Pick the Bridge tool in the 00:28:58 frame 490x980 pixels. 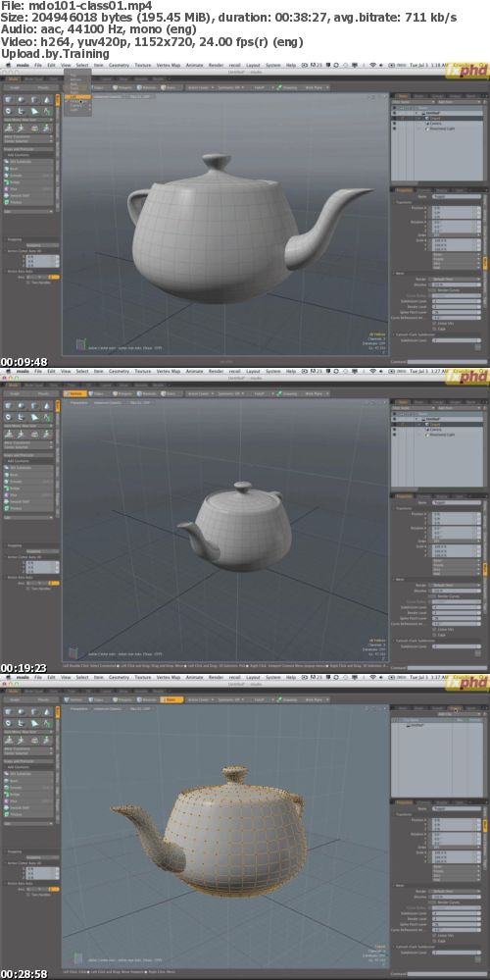(x=28, y=795)
